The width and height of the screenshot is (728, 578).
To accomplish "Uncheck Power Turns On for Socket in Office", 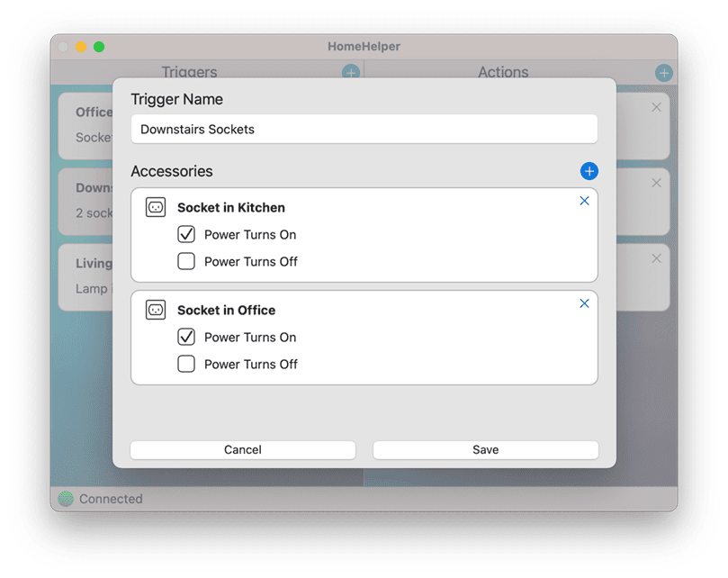I will coord(186,337).
